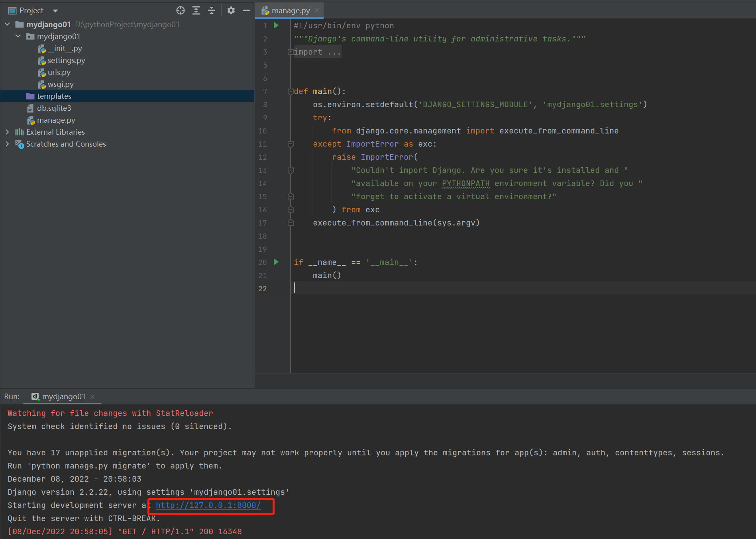Click the manage.py Python file icon in tab
The image size is (756, 539).
[x=265, y=11]
